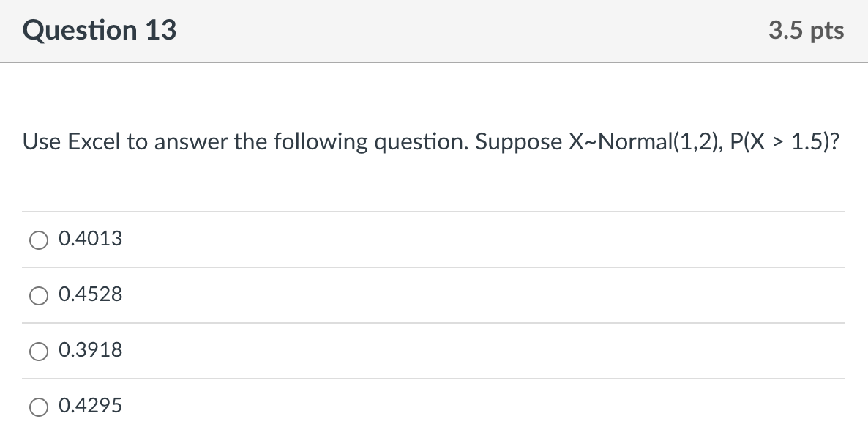Viewport: 868px width, 438px height.
Task: Click the question prompt text
Action: click(431, 141)
